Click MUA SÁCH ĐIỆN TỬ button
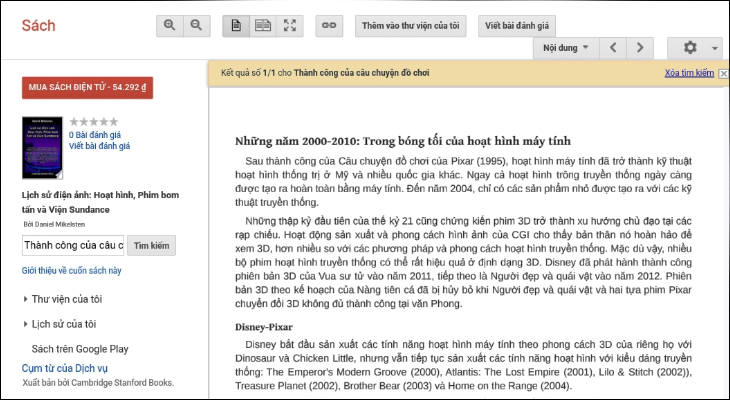This screenshot has width=730, height=400. pos(88,88)
